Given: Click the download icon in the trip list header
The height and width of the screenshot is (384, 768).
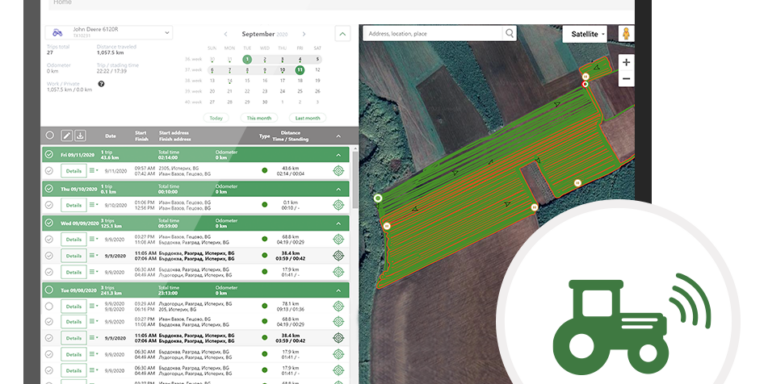Looking at the screenshot, I should point(80,136).
